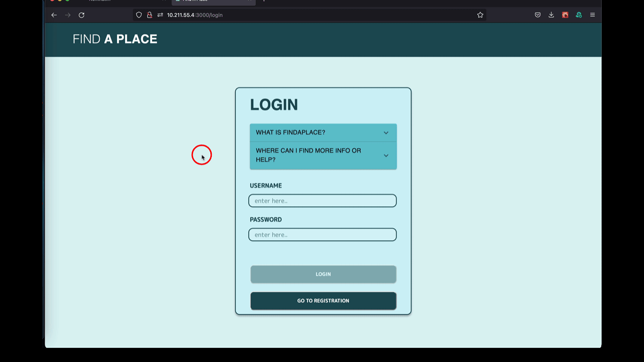Open the Pocket save icon
644x362 pixels.
click(x=538, y=15)
